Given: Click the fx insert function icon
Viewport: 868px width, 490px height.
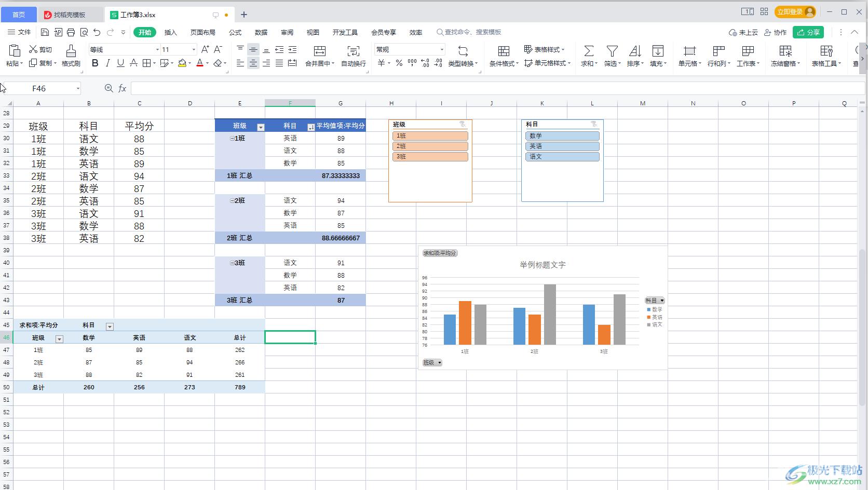Looking at the screenshot, I should pos(123,89).
